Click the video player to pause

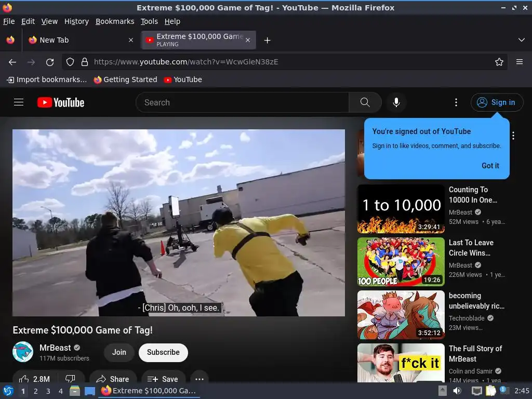click(179, 222)
